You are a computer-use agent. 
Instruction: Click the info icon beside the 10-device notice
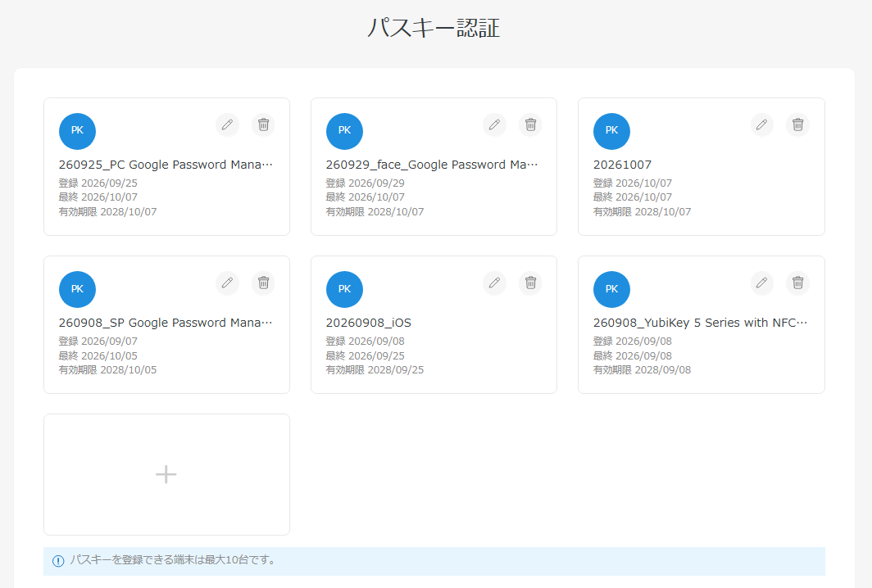pos(58,561)
